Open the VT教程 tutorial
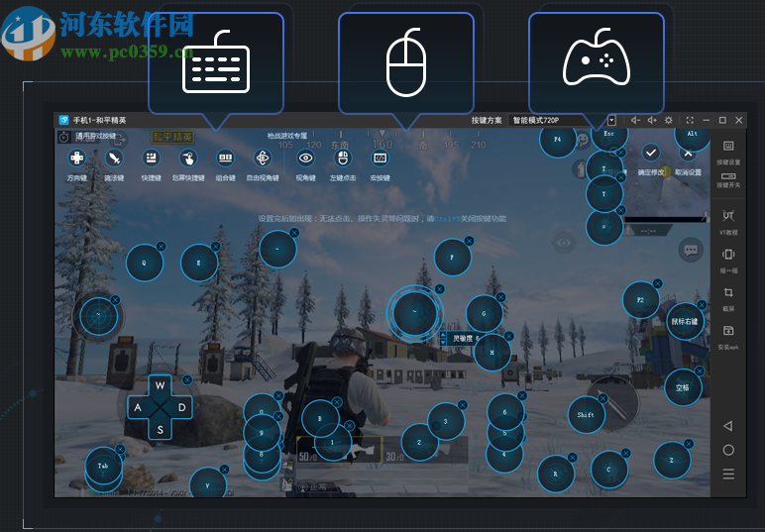 [728, 222]
